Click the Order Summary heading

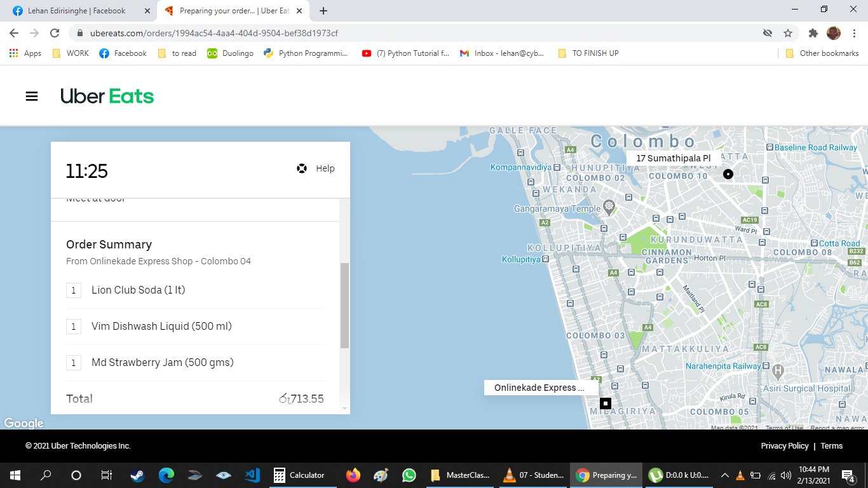pyautogui.click(x=109, y=245)
